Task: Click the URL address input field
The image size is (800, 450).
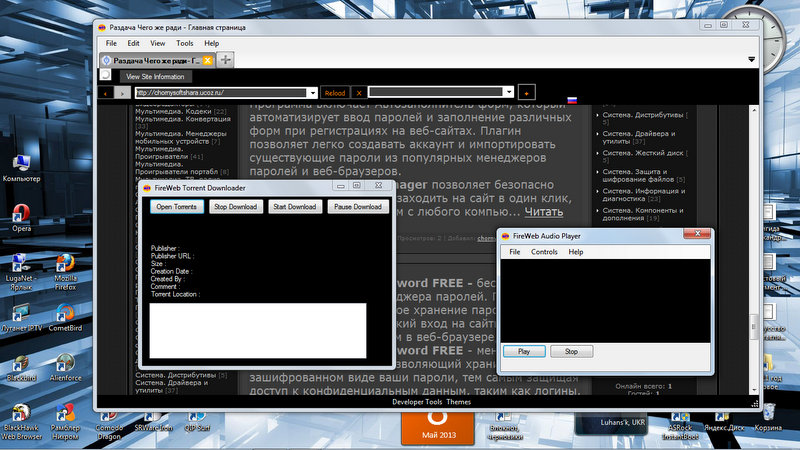Action: pyautogui.click(x=220, y=92)
